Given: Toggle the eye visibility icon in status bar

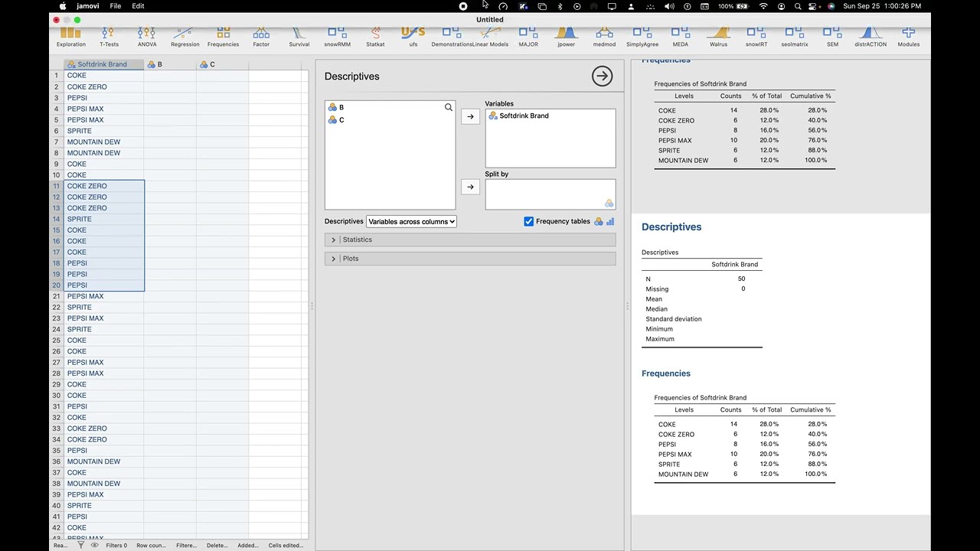Looking at the screenshot, I should coord(95,546).
